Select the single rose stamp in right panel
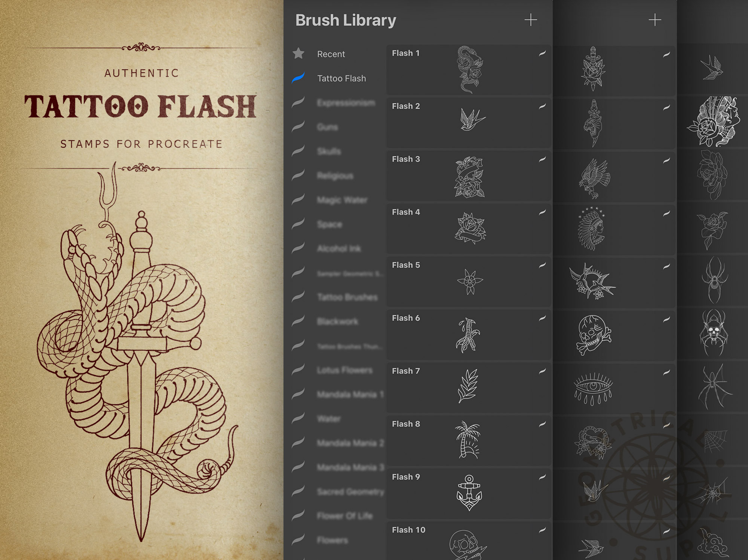Image resolution: width=748 pixels, height=560 pixels. click(712, 230)
